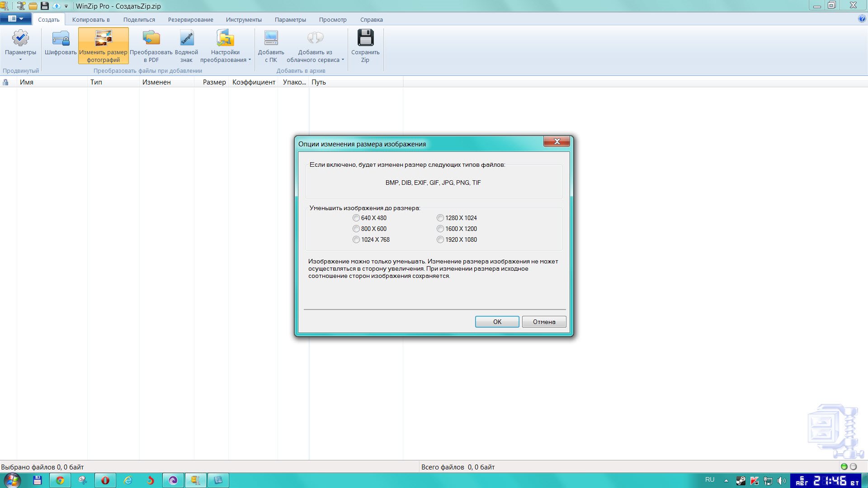
Task: Switch to the Поделиться tab
Action: pyautogui.click(x=139, y=19)
